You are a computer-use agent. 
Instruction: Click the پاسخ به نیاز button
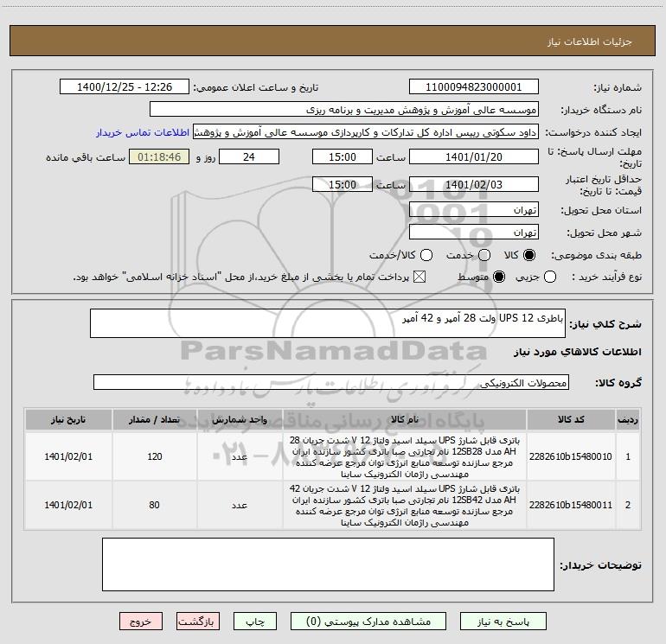[x=503, y=622]
